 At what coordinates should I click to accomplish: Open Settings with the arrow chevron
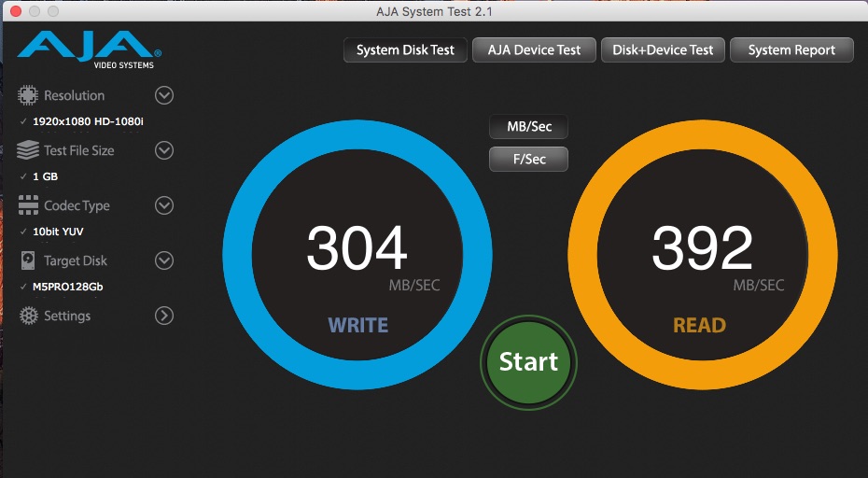[x=164, y=316]
